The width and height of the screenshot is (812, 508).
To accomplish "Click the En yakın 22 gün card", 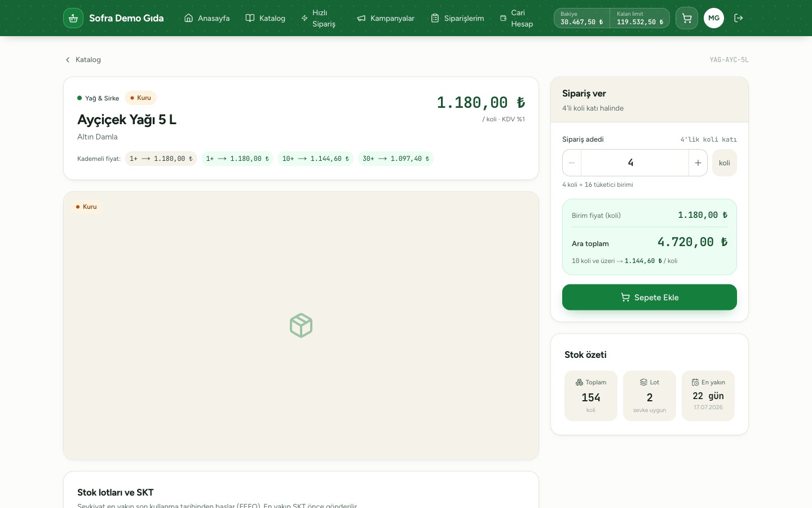I will point(708,396).
